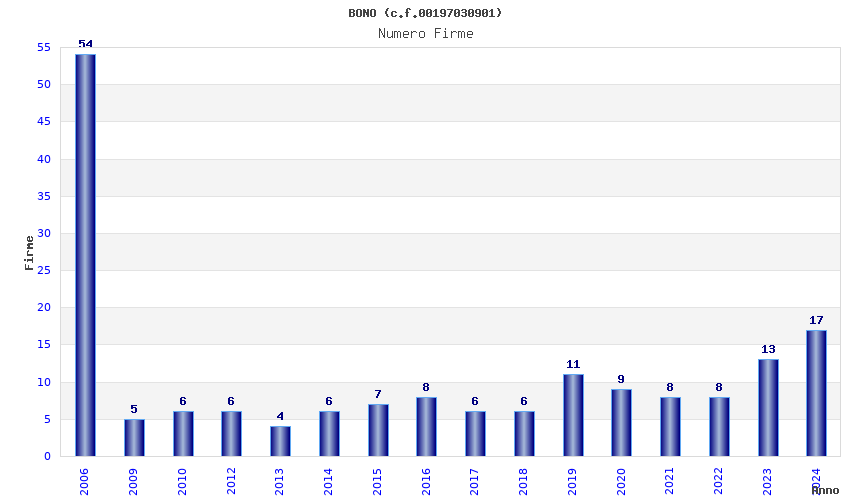Click the 2024 bar
Screen dimensions: 850x500
coord(816,393)
